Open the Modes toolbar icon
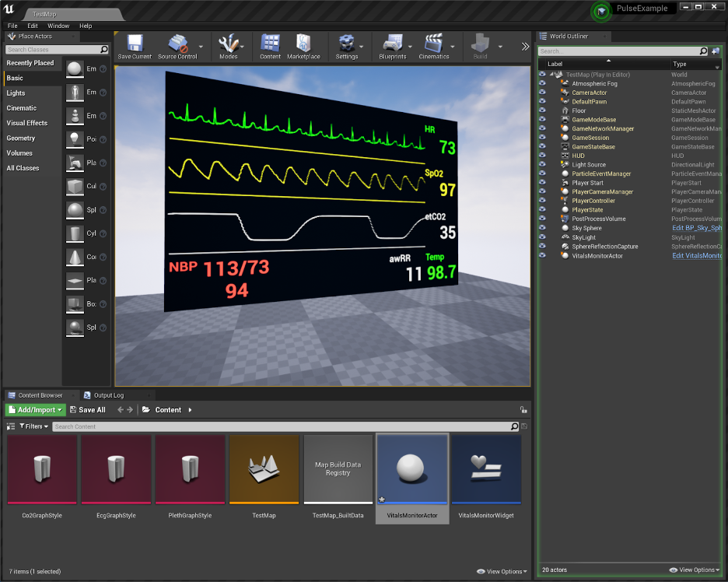The width and height of the screenshot is (728, 582). (229, 44)
